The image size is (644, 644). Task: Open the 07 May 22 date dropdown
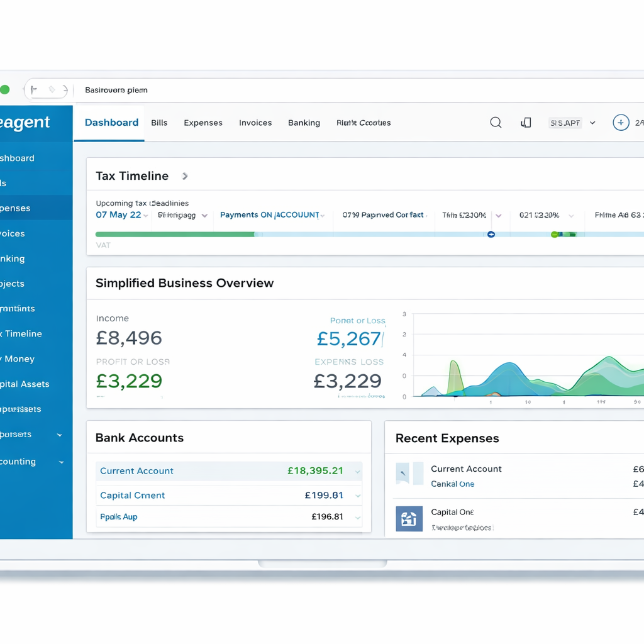(146, 216)
